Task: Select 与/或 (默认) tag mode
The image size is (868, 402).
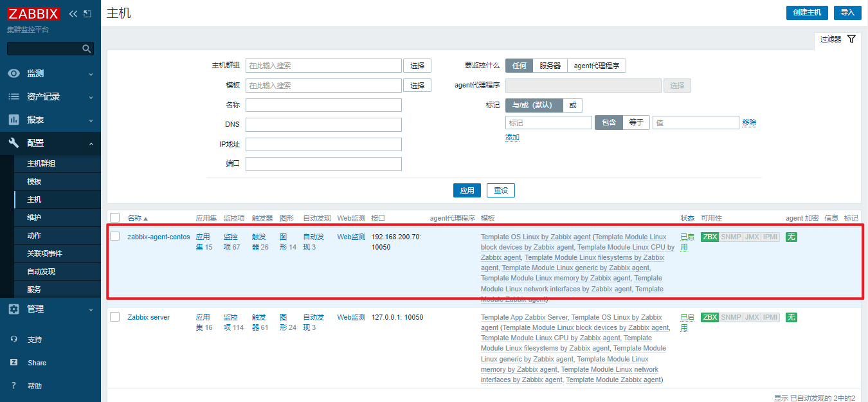Action: point(534,105)
